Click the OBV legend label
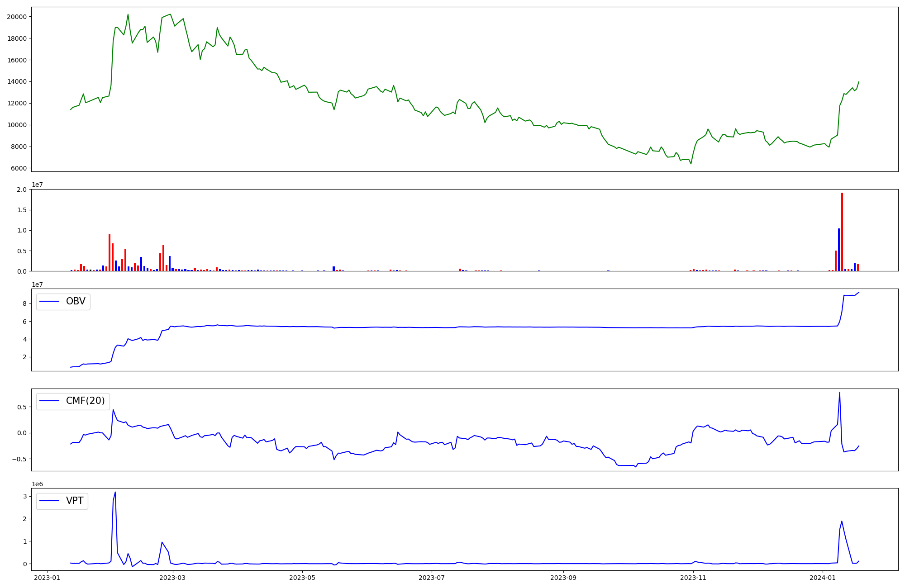The height and width of the screenshot is (588, 905). (76, 301)
